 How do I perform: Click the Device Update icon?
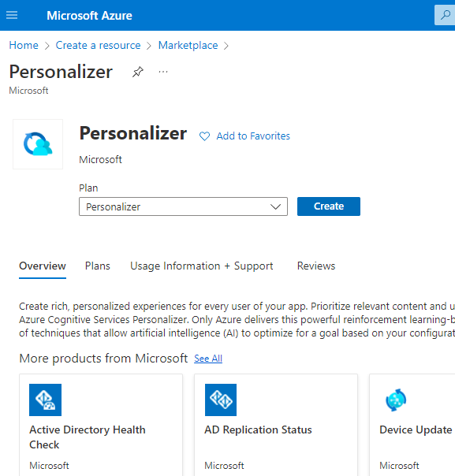(x=396, y=400)
